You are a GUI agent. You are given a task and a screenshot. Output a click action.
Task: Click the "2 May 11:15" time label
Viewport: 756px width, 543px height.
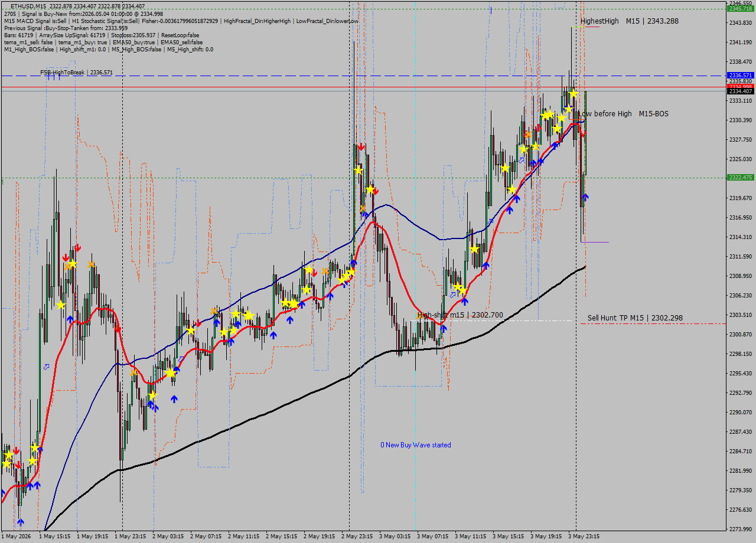click(x=244, y=537)
